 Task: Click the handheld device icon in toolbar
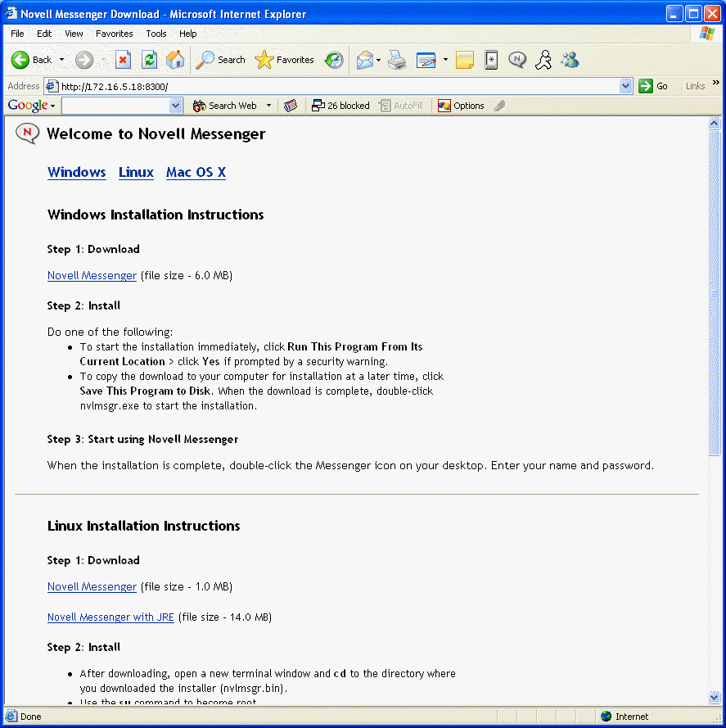coord(490,60)
